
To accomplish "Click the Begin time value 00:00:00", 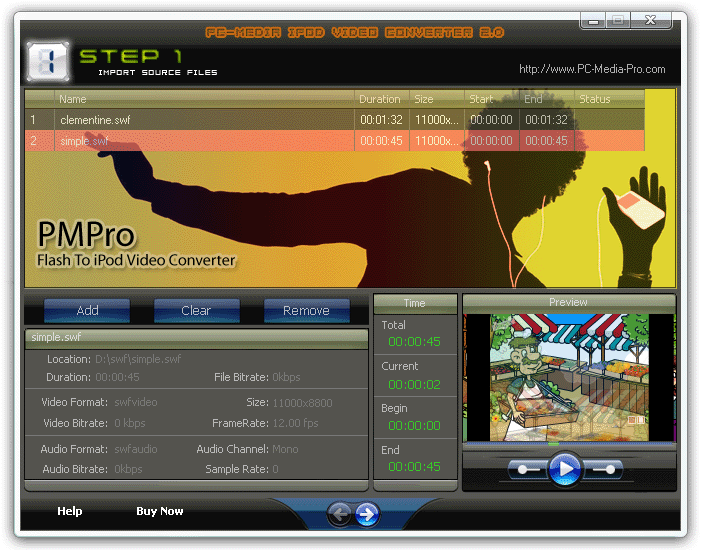I will tap(414, 426).
